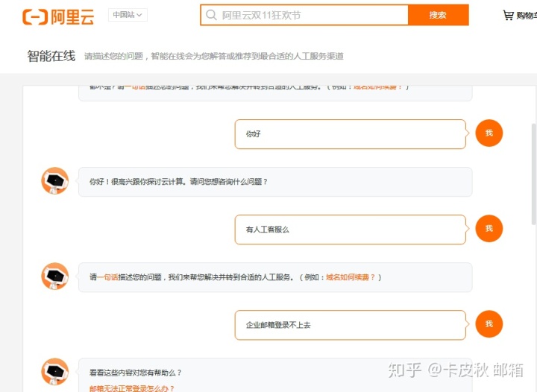Open the 邮箱无法正常登录怎么办？ link
Image resolution: width=537 pixels, height=392 pixels.
click(132, 388)
